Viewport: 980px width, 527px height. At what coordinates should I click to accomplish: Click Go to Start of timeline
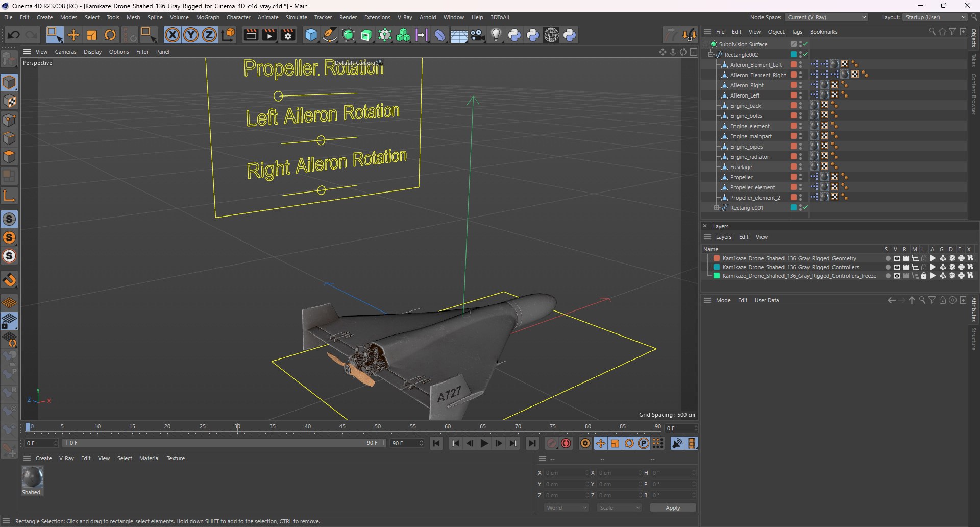pos(436,443)
